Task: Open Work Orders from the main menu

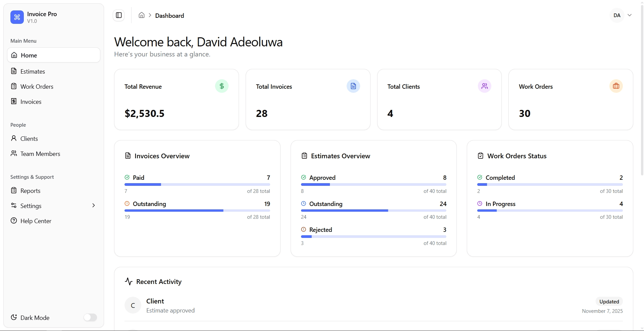Action: tap(37, 86)
